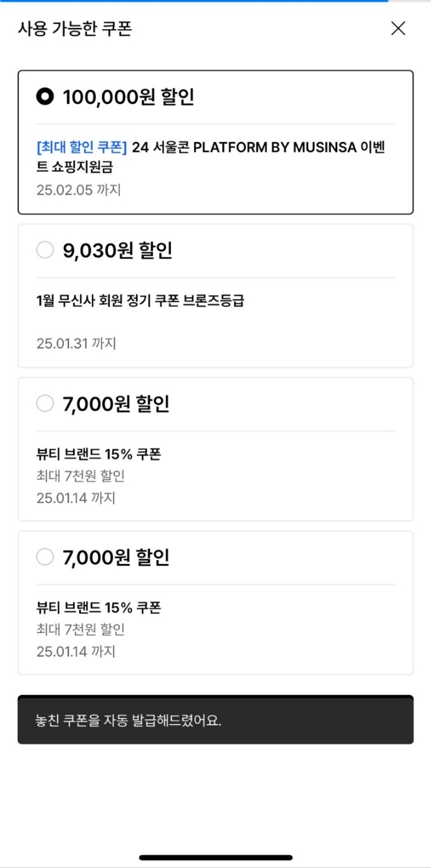
Task: Select the last 7,000원 할인 coupon radio button
Action: tap(45, 557)
